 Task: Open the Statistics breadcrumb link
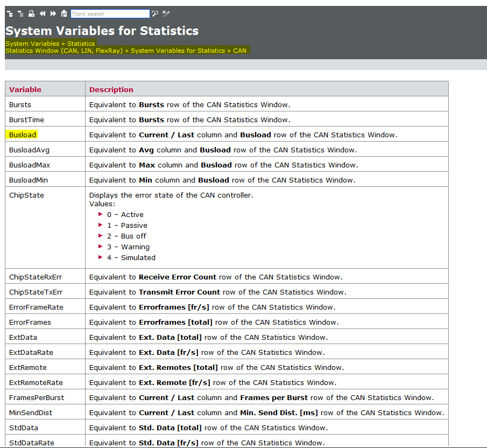81,44
